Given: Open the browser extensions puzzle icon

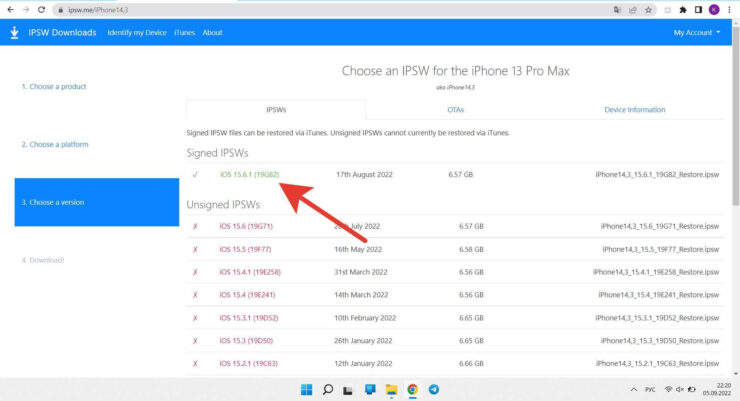Looking at the screenshot, I should [x=682, y=9].
